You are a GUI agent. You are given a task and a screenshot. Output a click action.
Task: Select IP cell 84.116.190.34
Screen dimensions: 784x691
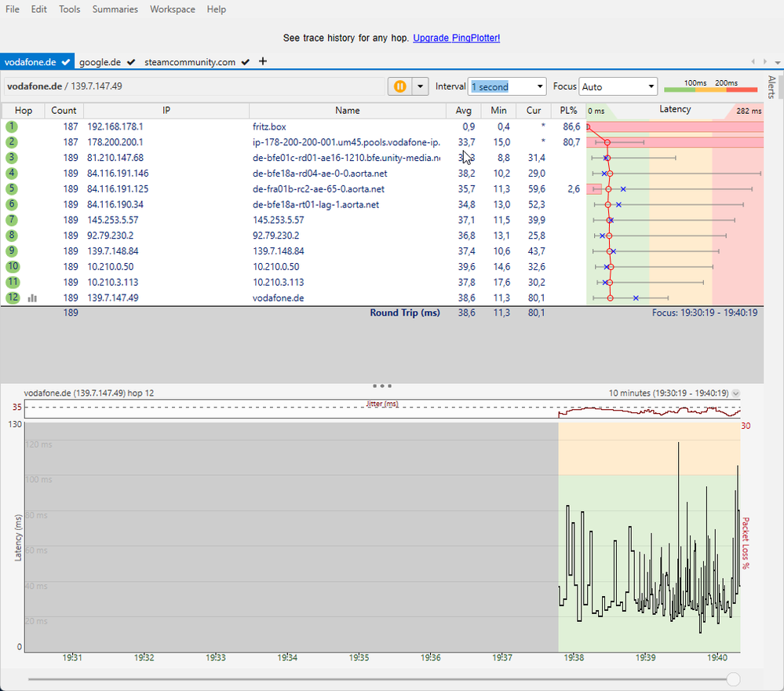point(115,204)
